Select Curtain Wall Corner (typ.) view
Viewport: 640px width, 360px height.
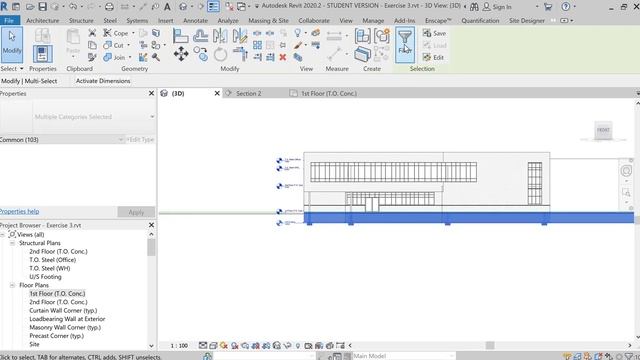click(63, 311)
